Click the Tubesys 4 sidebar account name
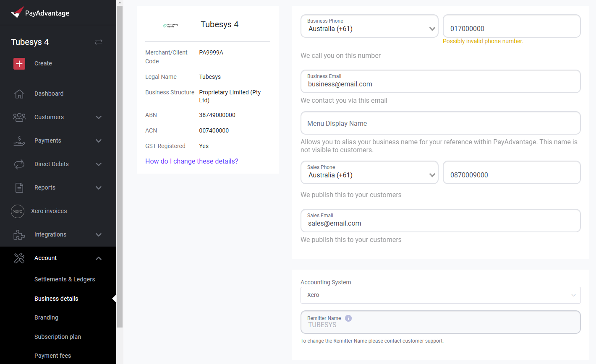 pos(30,42)
